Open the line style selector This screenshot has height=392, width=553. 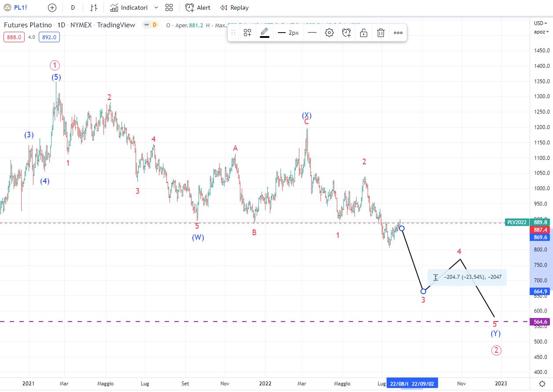click(312, 33)
